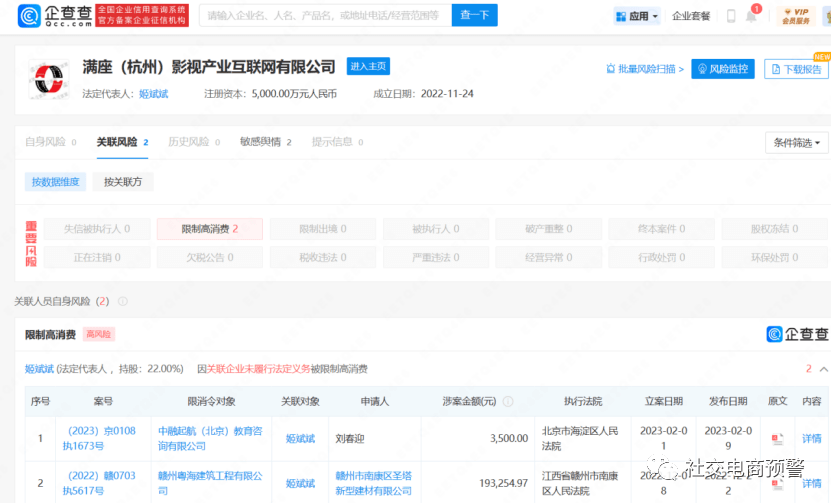Click the company search input field

click(x=325, y=15)
